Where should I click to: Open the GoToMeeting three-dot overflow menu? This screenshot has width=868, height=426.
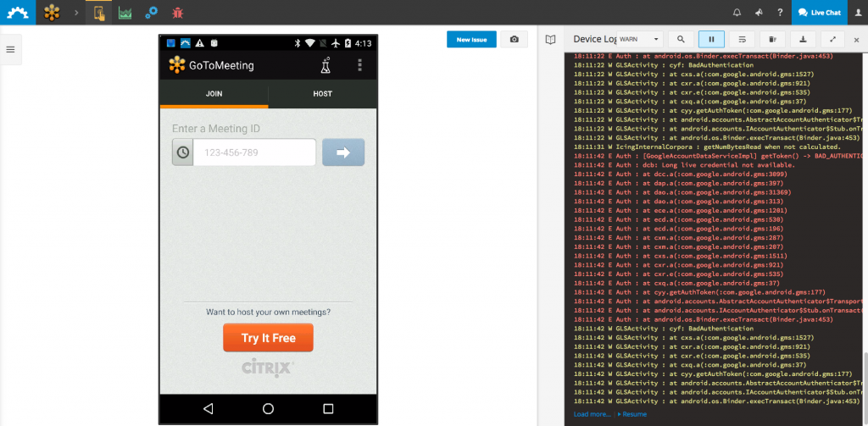(359, 65)
